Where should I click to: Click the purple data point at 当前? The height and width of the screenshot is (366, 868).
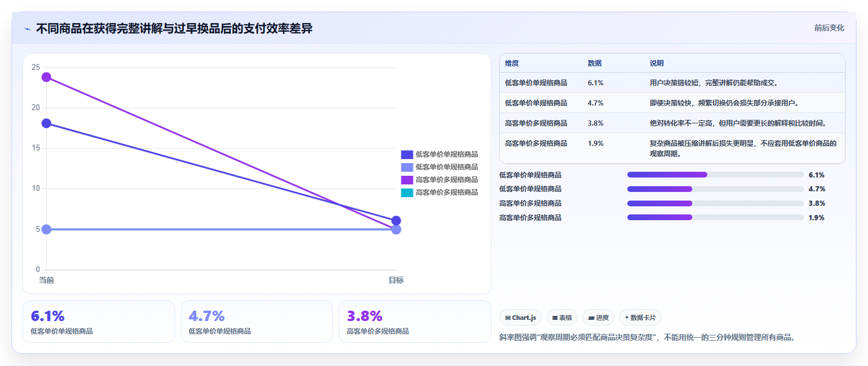coord(47,77)
